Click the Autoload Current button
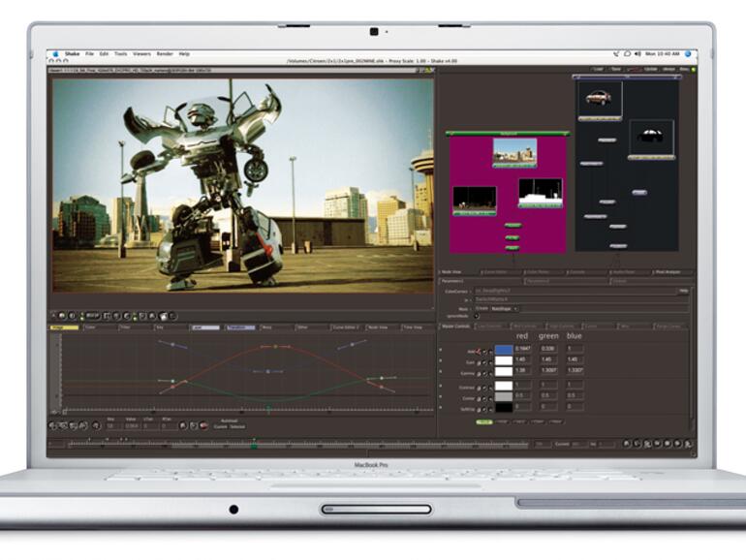Viewport: 746px width, 560px height. (x=220, y=426)
